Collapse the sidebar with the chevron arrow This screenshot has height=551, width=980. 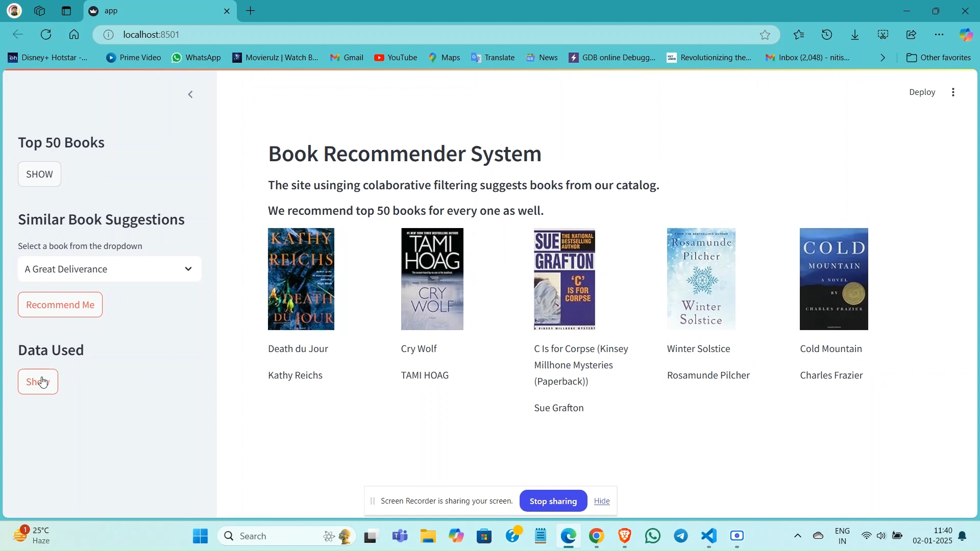click(191, 95)
